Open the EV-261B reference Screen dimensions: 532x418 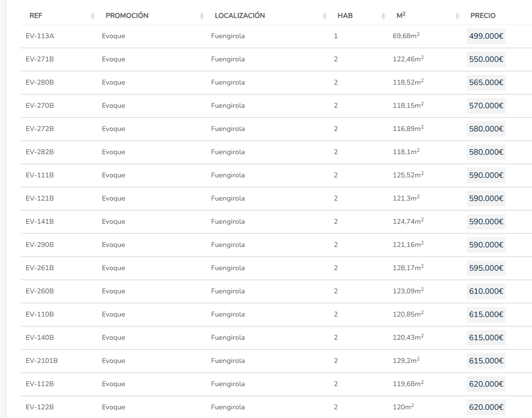click(x=40, y=268)
